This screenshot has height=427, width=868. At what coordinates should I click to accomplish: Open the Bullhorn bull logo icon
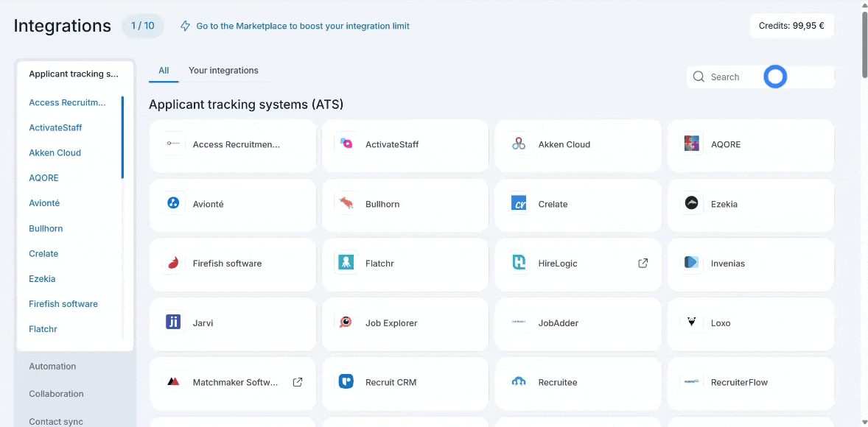coord(346,203)
